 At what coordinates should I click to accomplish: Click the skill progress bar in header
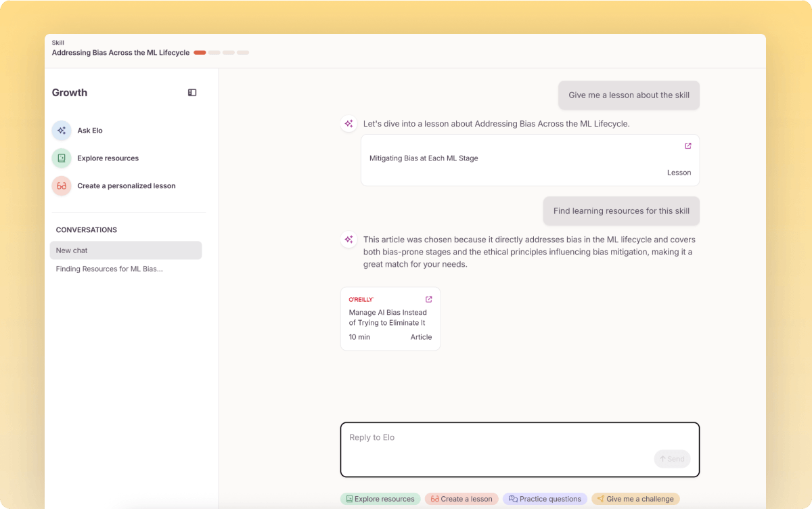[x=221, y=53]
